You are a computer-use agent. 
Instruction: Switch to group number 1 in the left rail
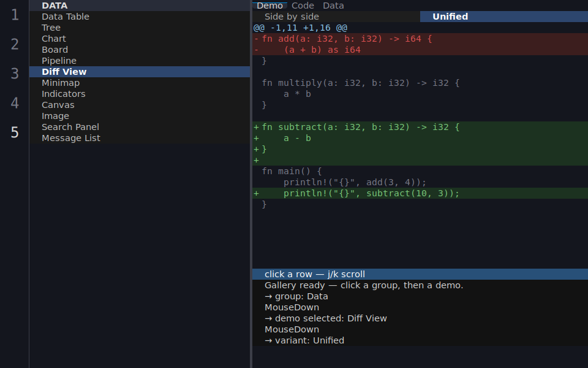pos(15,15)
